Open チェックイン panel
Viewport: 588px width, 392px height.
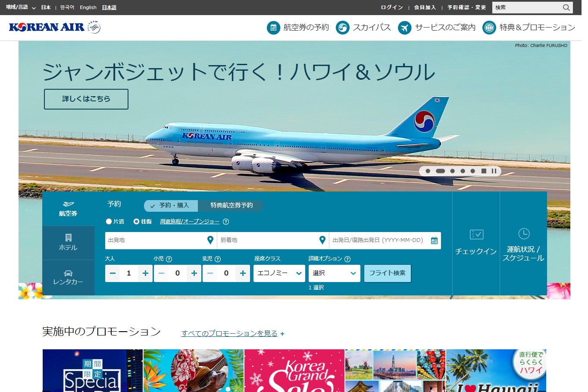(x=476, y=243)
